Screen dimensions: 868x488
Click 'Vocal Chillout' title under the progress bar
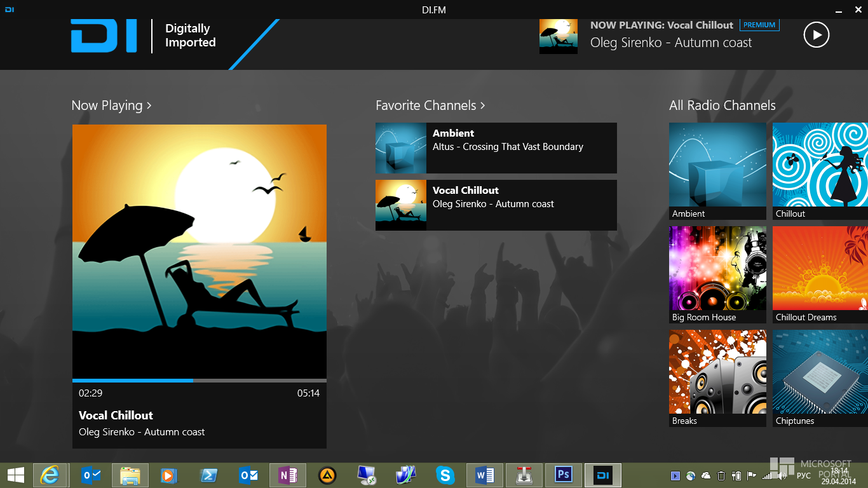(x=116, y=416)
